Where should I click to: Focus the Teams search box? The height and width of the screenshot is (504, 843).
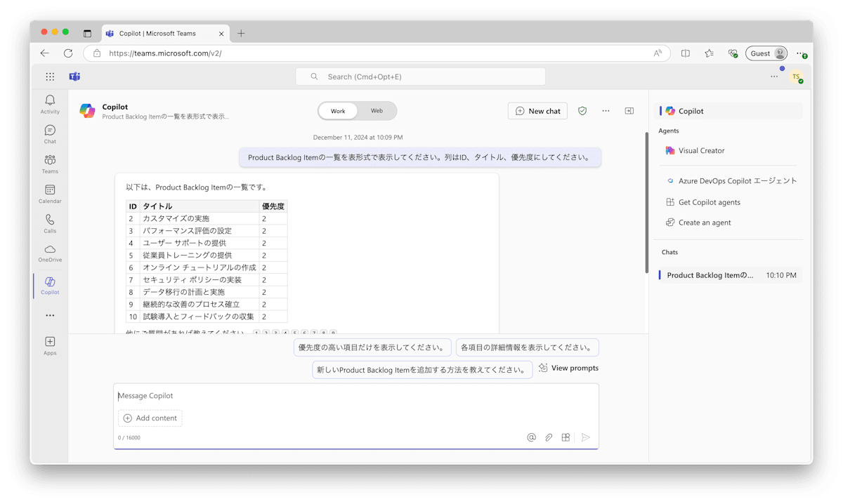[420, 77]
